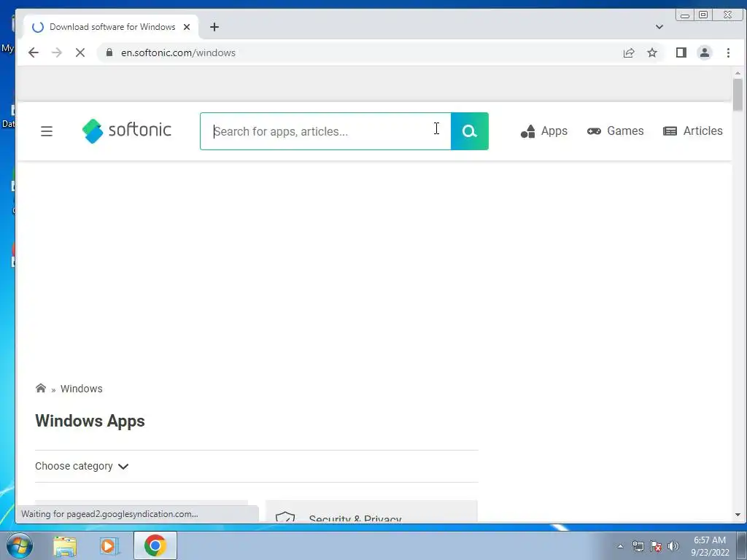Viewport: 747px width, 560px height.
Task: Click the green search magnifier button
Action: click(469, 131)
